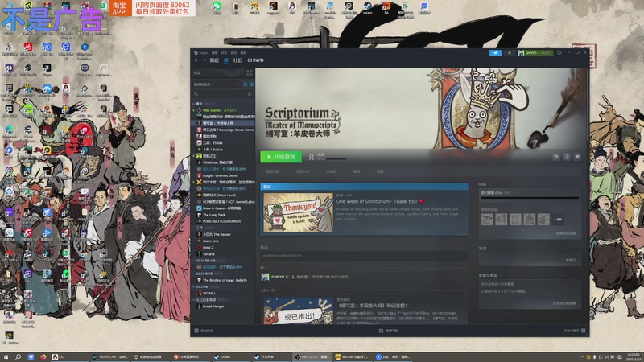644x362 pixels.
Task: Select PUBG: BATTLEGROUNDS in library
Action: (224, 221)
